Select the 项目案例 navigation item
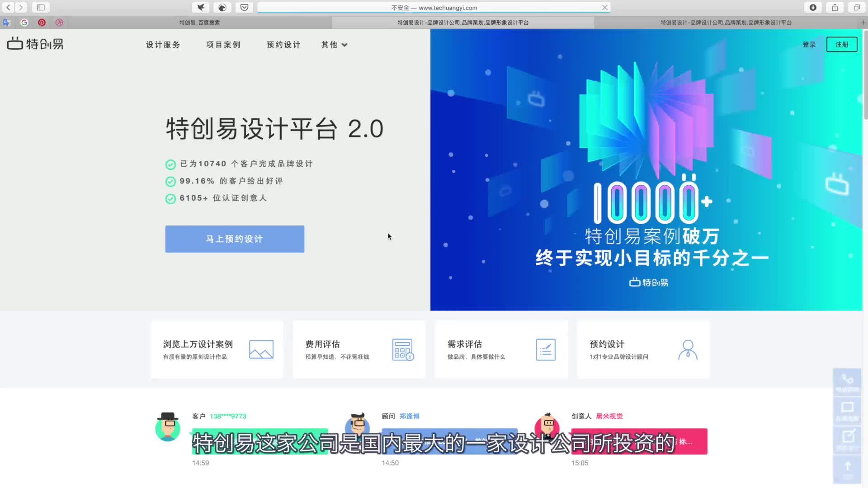 (x=223, y=45)
